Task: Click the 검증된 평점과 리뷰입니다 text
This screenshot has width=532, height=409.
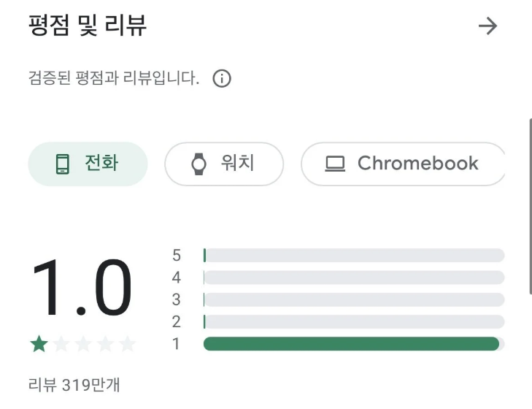Action: click(x=113, y=79)
